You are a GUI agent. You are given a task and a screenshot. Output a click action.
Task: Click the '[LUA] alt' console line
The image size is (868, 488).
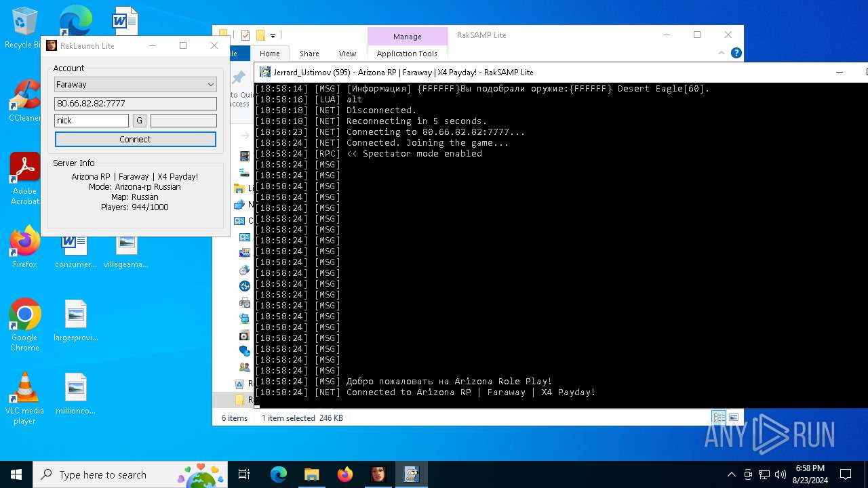(309, 100)
